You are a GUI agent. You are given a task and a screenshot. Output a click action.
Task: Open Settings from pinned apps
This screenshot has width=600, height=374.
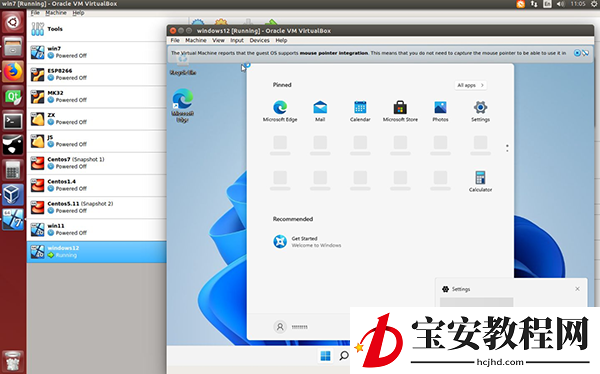tap(480, 111)
